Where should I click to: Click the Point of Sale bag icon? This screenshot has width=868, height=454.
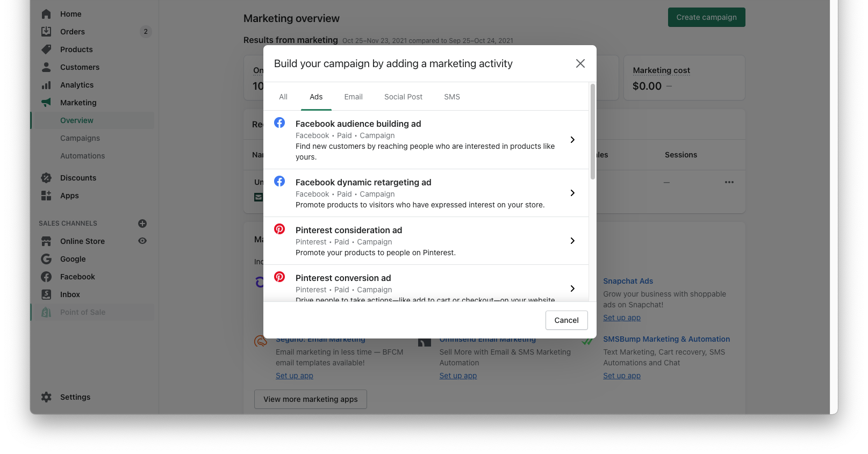46,312
